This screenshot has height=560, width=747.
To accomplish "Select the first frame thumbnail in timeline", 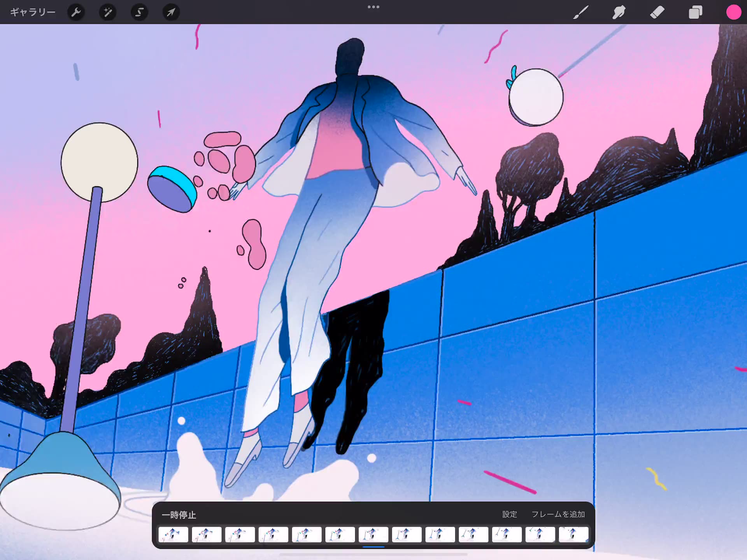I will click(173, 535).
